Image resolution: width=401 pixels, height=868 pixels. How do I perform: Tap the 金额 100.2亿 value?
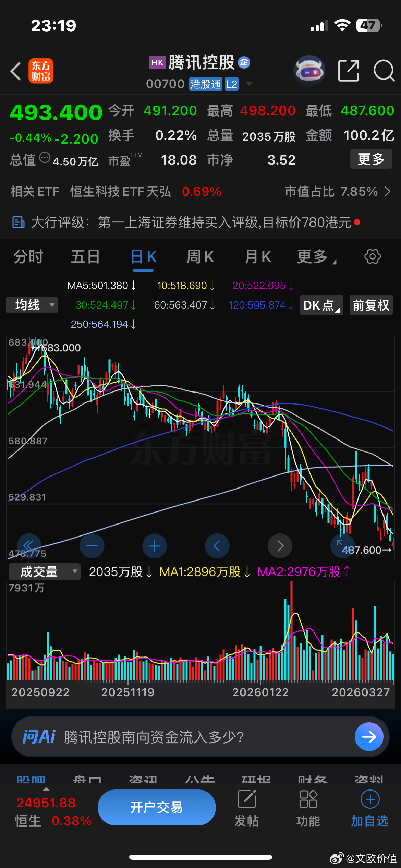(x=369, y=135)
